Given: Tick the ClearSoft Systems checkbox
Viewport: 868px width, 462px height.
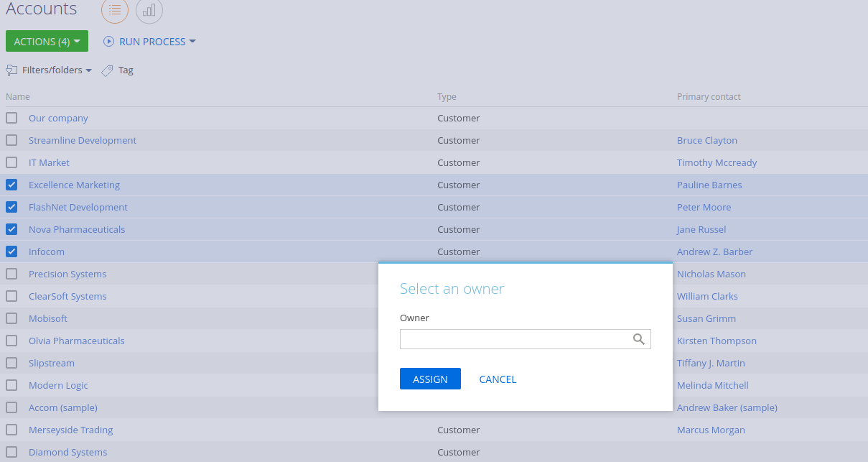Looking at the screenshot, I should 11,296.
